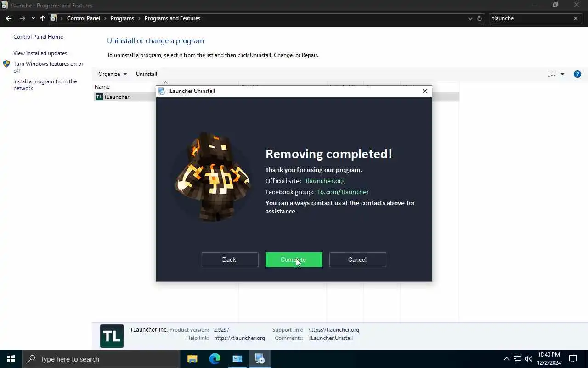
Task: Click the change view icon
Action: (552, 74)
